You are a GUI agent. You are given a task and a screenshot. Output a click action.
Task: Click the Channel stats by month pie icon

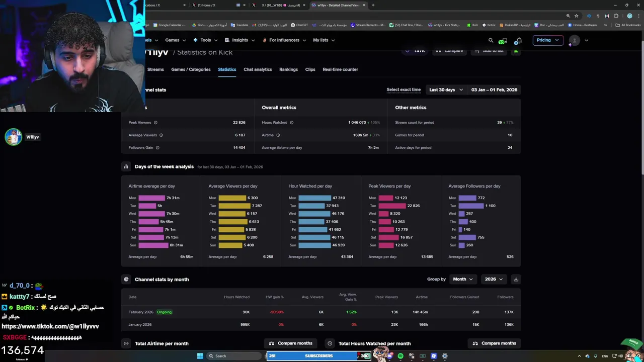click(126, 279)
